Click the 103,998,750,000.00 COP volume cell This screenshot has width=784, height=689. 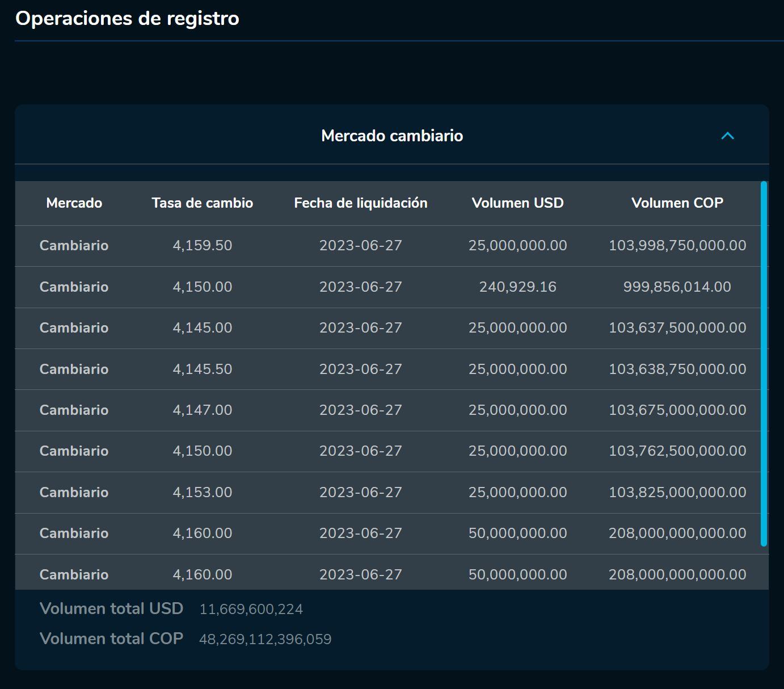tap(677, 246)
